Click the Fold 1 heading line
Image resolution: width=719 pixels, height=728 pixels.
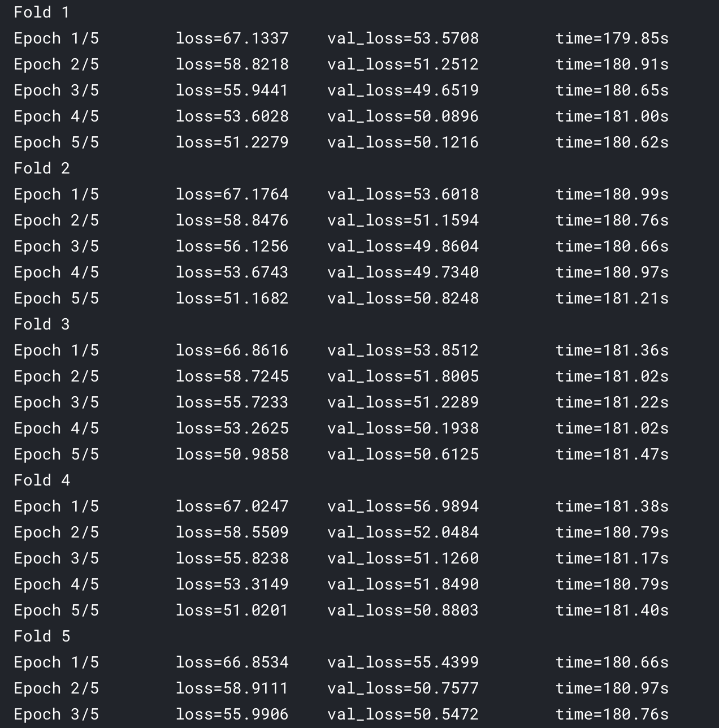click(x=41, y=12)
